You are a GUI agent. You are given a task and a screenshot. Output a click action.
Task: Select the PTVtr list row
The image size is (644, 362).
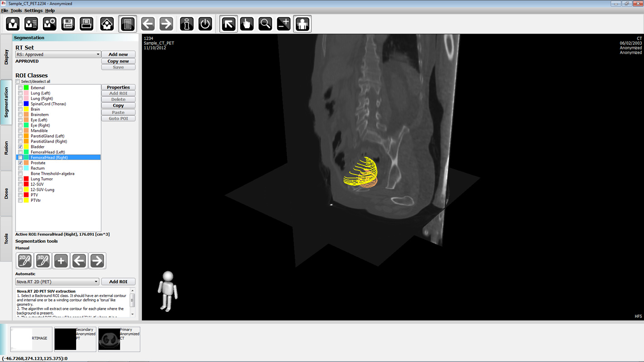58,200
